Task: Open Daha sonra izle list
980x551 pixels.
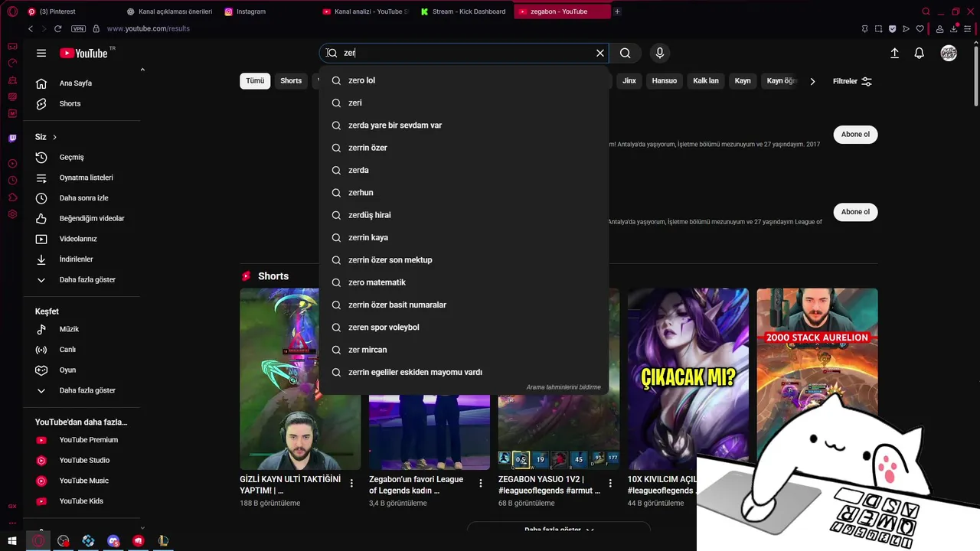Action: coord(82,198)
